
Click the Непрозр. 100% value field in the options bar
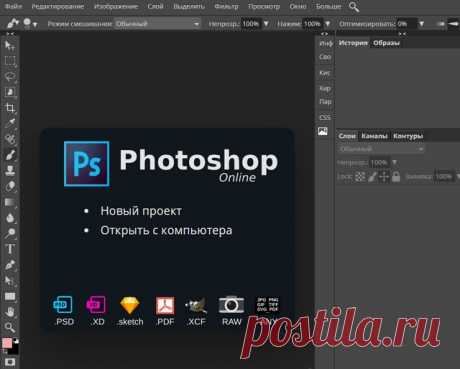tap(251, 24)
